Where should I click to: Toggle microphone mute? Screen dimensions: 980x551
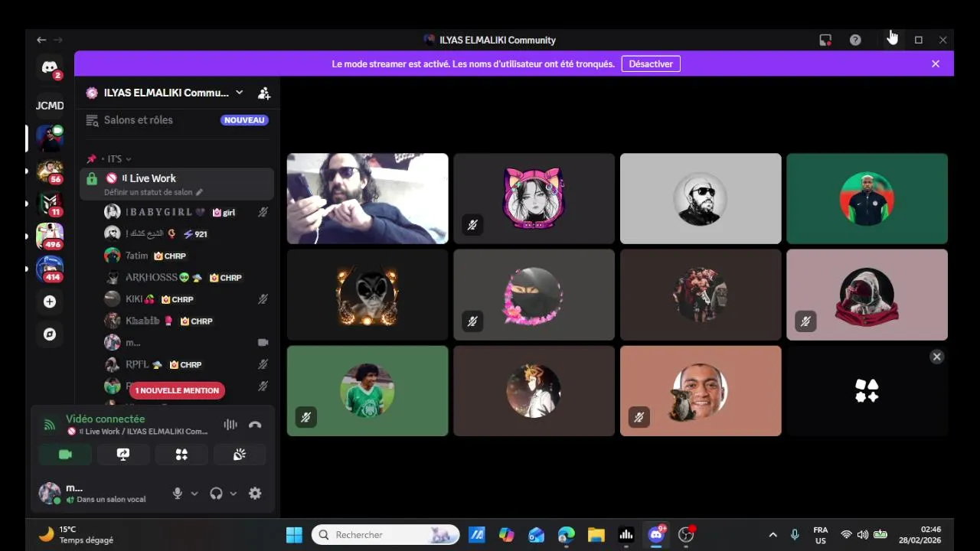pyautogui.click(x=178, y=494)
